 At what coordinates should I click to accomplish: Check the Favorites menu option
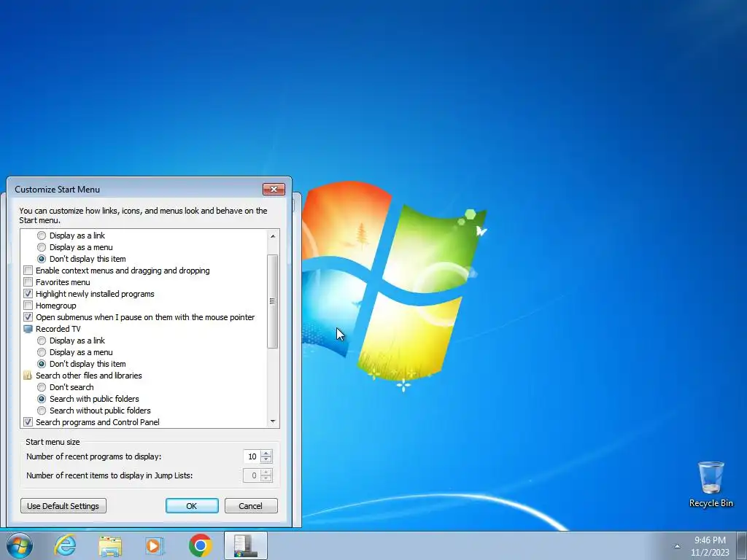(28, 282)
